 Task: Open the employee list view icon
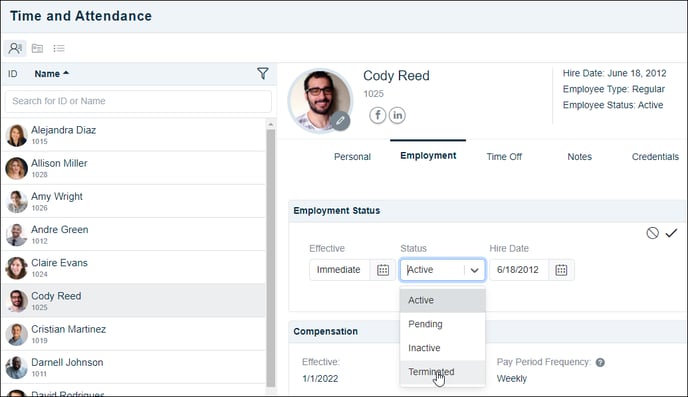[x=15, y=48]
